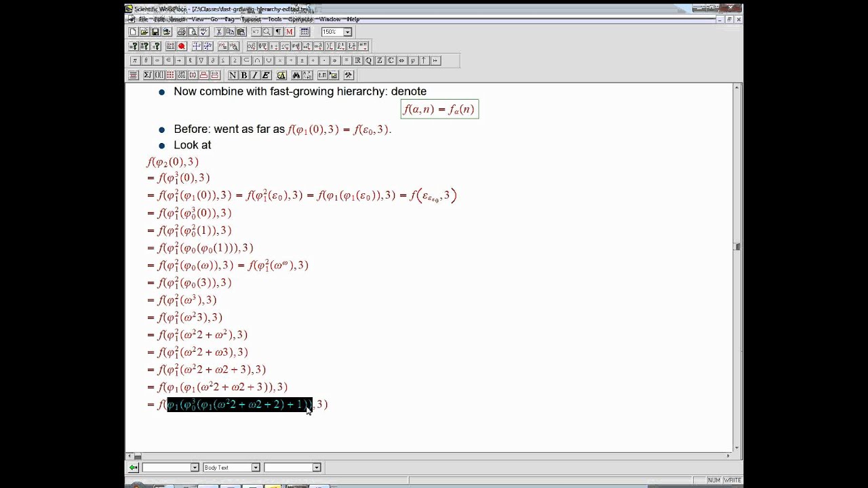
Task: Toggle the red M Math/Text button
Action: point(290,32)
